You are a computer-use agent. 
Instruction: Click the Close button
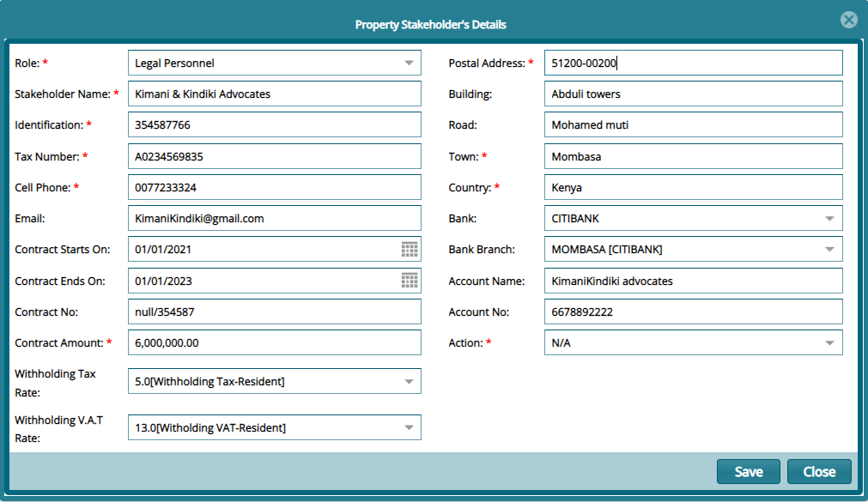click(x=819, y=472)
